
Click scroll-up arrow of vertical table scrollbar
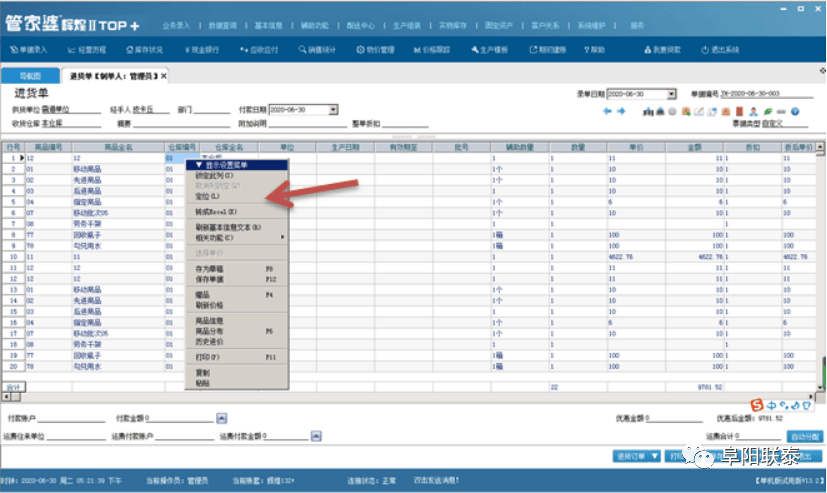click(820, 147)
